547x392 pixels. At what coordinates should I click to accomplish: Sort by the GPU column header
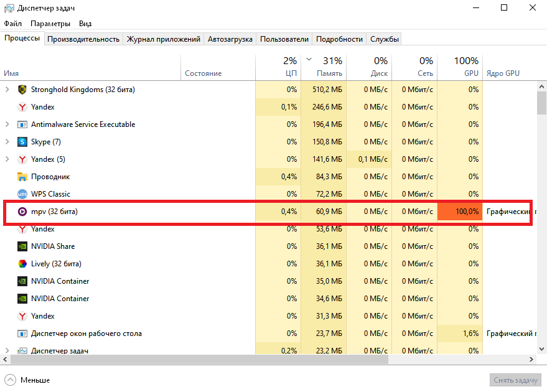(x=460, y=68)
